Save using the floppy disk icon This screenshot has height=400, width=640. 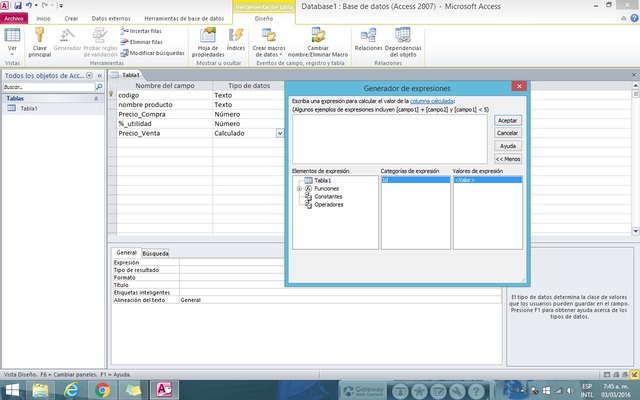click(18, 6)
